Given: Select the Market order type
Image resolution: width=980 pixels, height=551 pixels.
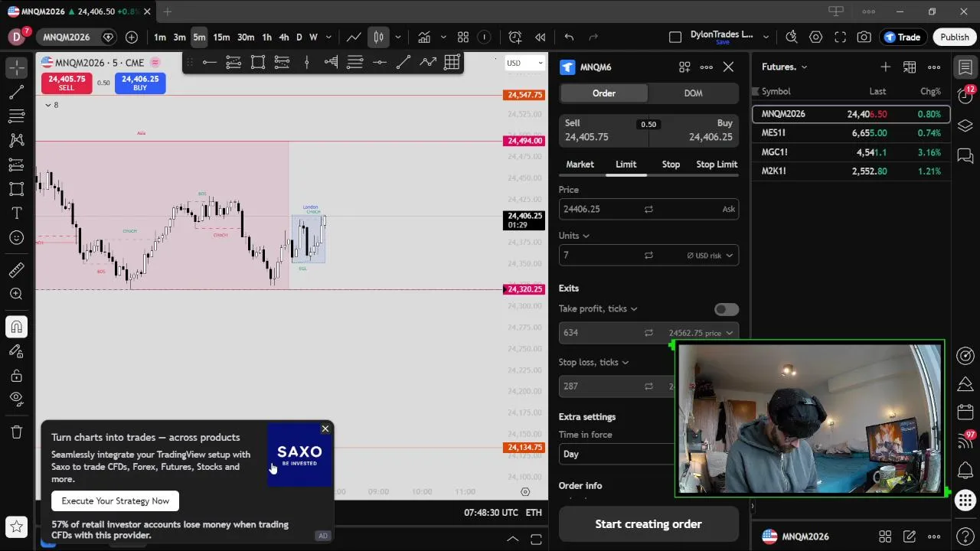Looking at the screenshot, I should [580, 165].
